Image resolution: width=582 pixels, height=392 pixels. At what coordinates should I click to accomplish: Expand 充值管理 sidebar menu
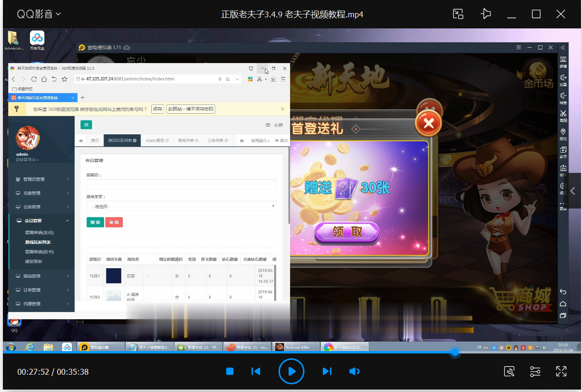point(41,193)
